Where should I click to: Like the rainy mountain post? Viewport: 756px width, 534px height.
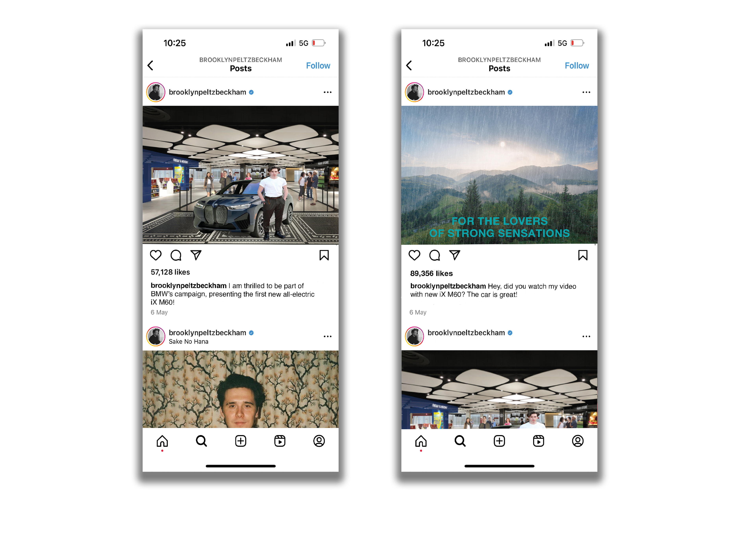pos(414,255)
